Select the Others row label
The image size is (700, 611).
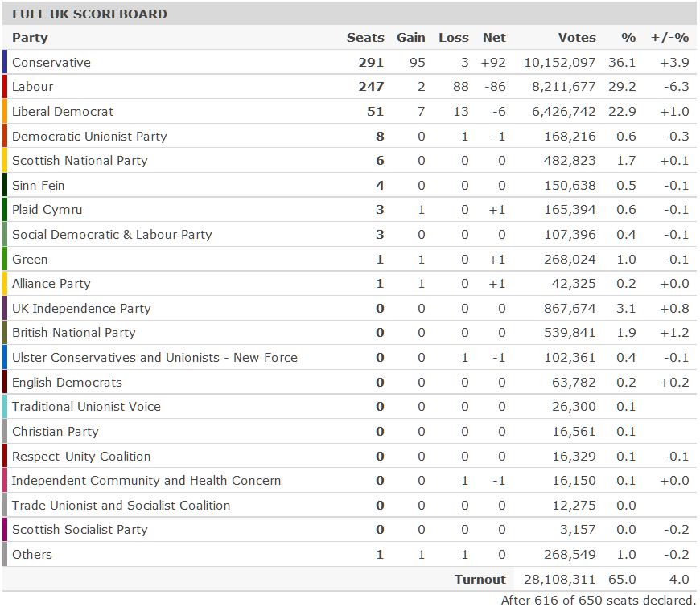pyautogui.click(x=31, y=555)
